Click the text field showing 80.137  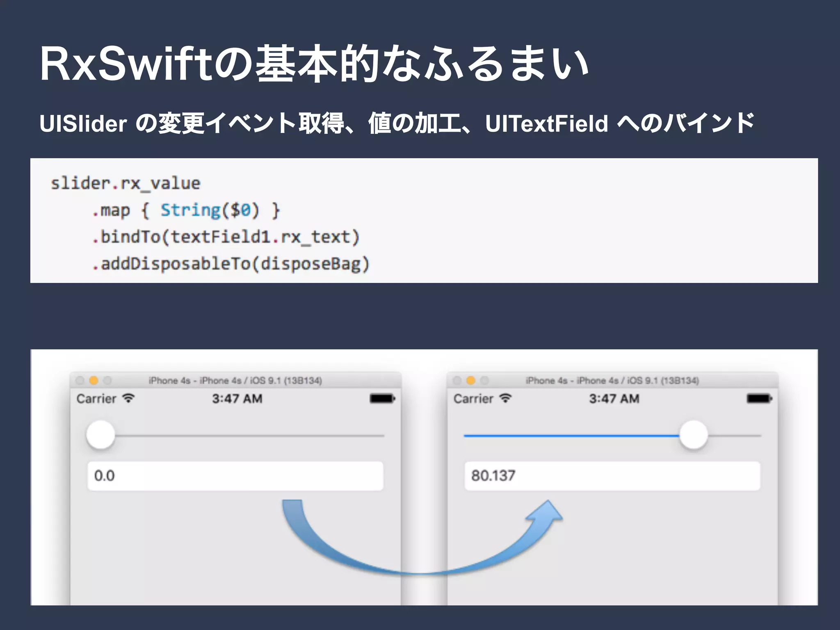tap(612, 476)
